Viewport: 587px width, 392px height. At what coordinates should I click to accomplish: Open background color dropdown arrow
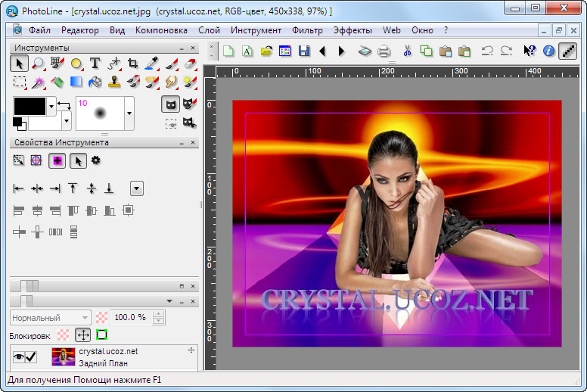(67, 121)
